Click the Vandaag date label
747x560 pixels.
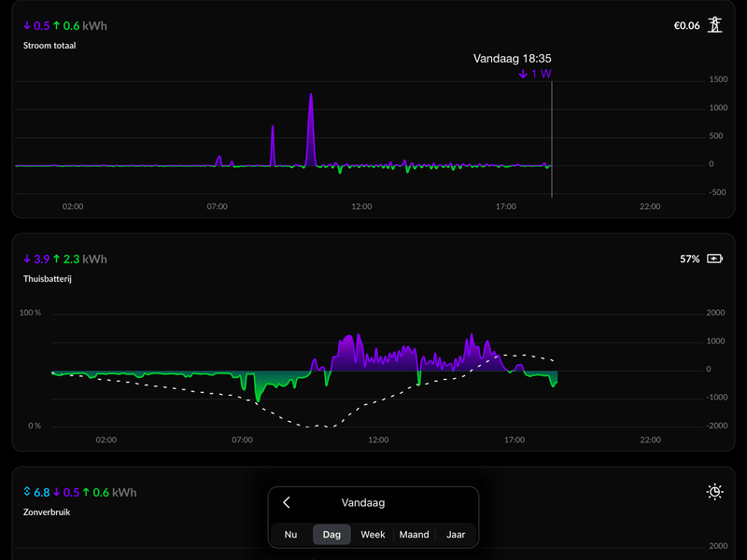pos(363,502)
